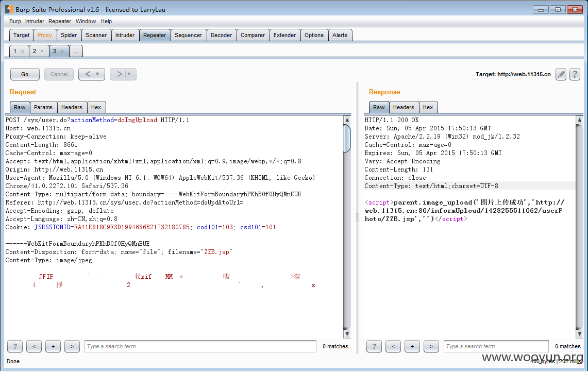Click request scrollbar up arrow

click(x=347, y=120)
